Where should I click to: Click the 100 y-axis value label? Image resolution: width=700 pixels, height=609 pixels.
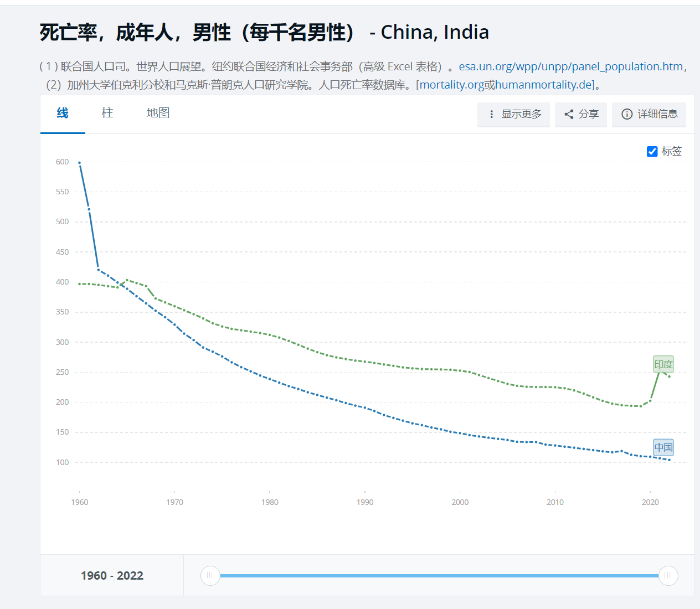(x=63, y=462)
